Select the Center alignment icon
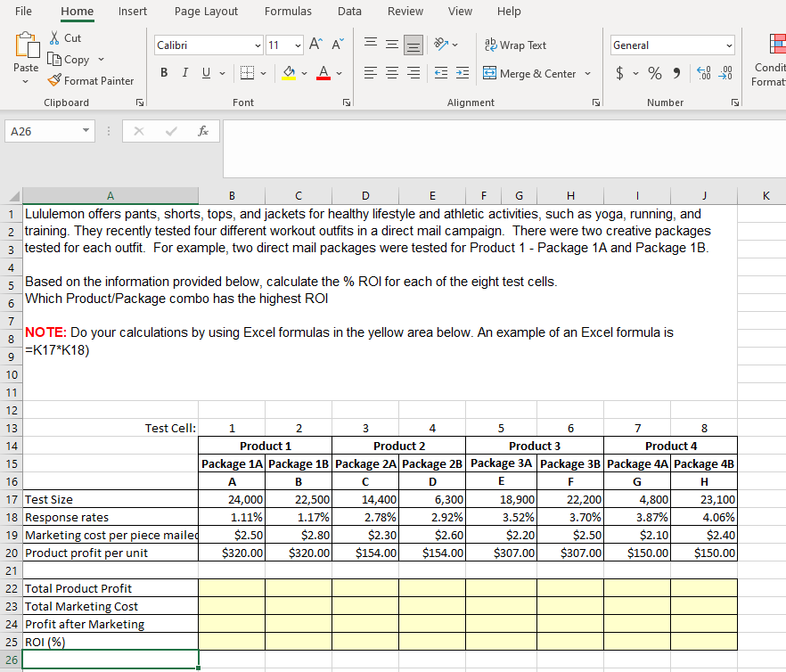This screenshot has width=786, height=672. click(x=391, y=73)
